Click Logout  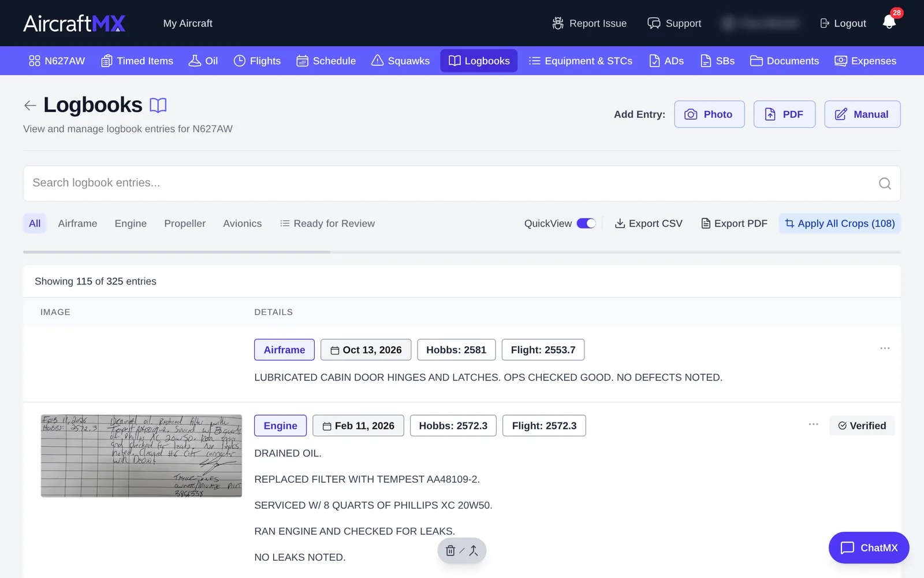[843, 23]
